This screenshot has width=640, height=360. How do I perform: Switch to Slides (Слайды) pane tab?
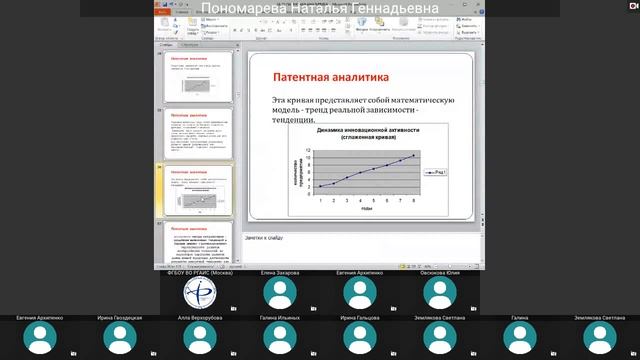click(x=166, y=44)
